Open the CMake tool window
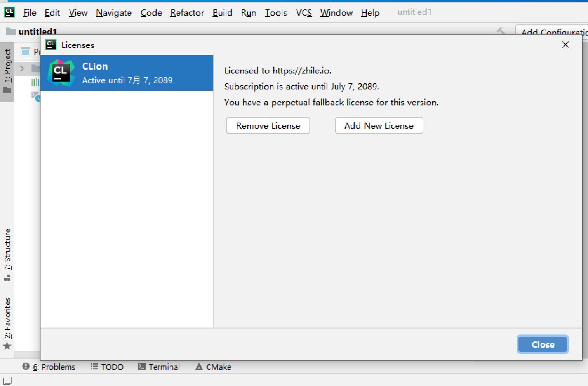588x386 pixels. [x=213, y=367]
